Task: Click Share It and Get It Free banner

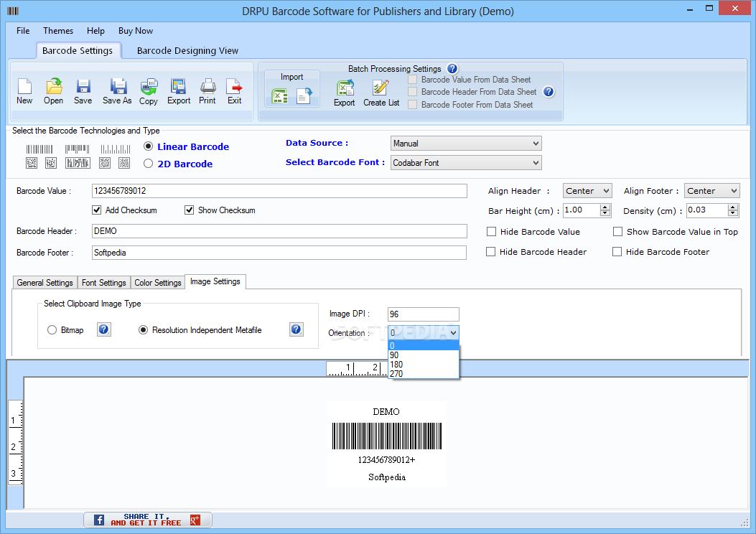Action: [x=147, y=520]
